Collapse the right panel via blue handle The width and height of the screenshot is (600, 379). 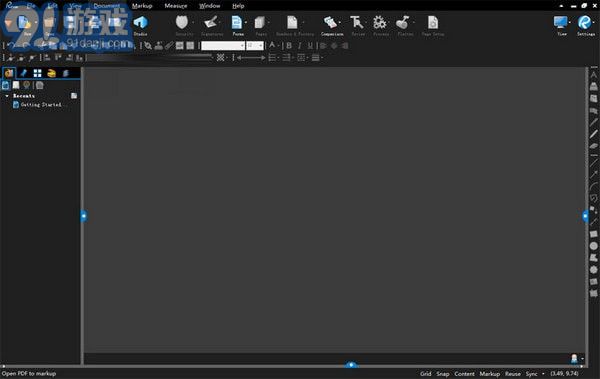pos(585,216)
